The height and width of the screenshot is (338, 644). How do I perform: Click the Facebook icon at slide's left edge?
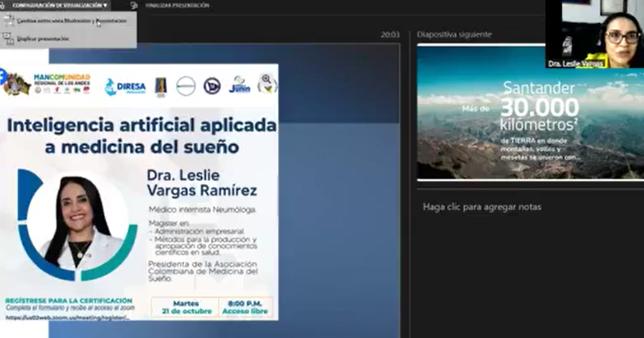click(3, 77)
